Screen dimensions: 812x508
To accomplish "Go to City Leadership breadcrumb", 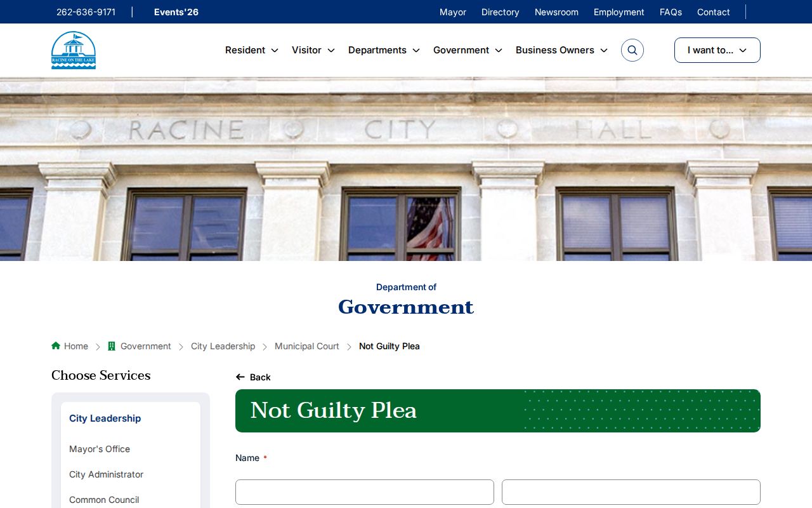I will tap(223, 346).
